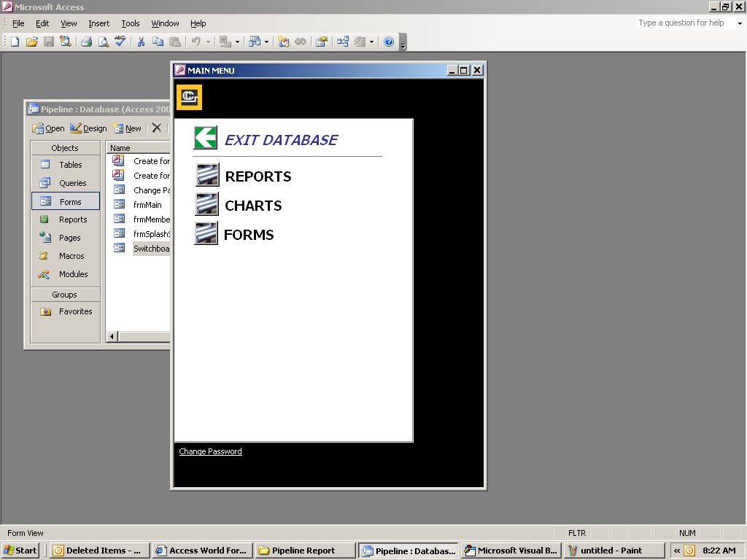Viewport: 747px width, 560px height.
Task: Switch to Microsoft Visual Basic taskbar button
Action: [511, 551]
